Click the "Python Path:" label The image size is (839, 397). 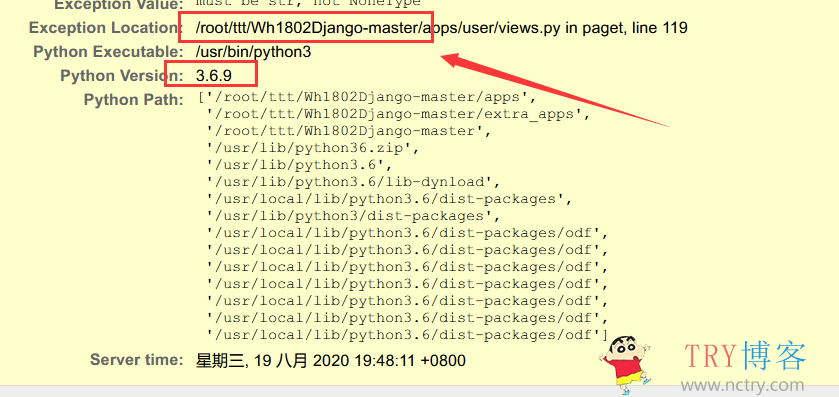click(133, 100)
